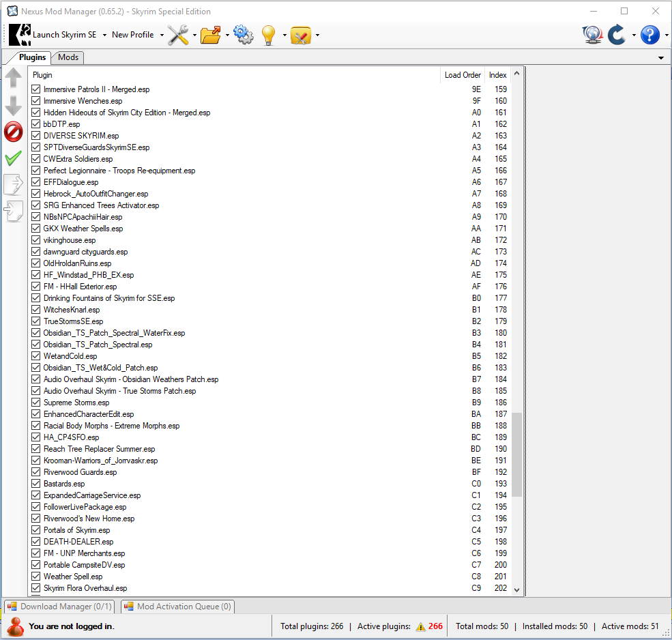This screenshot has height=640, width=672.
Task: Click the plugin list vertical scrollbar thumb
Action: click(516, 454)
